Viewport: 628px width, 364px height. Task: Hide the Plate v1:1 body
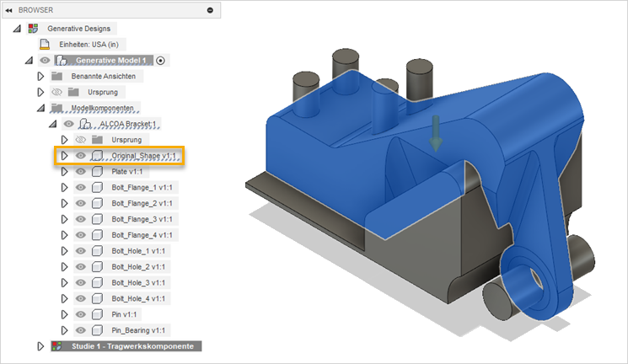tap(81, 172)
